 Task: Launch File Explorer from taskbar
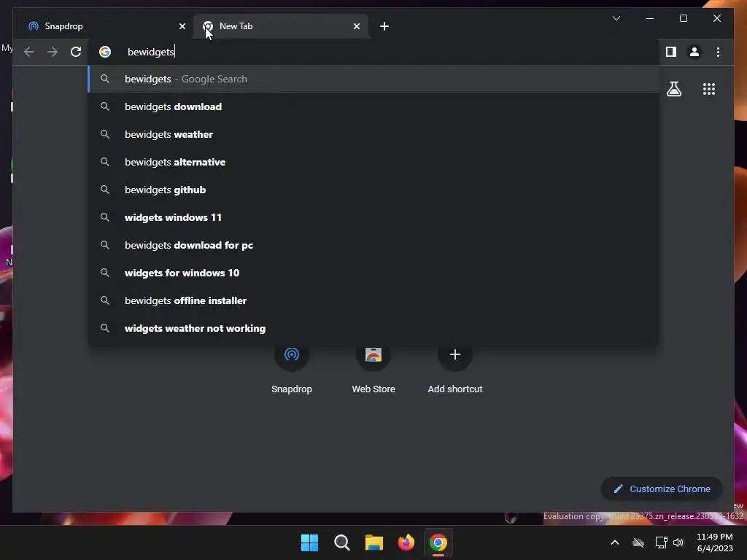374,542
